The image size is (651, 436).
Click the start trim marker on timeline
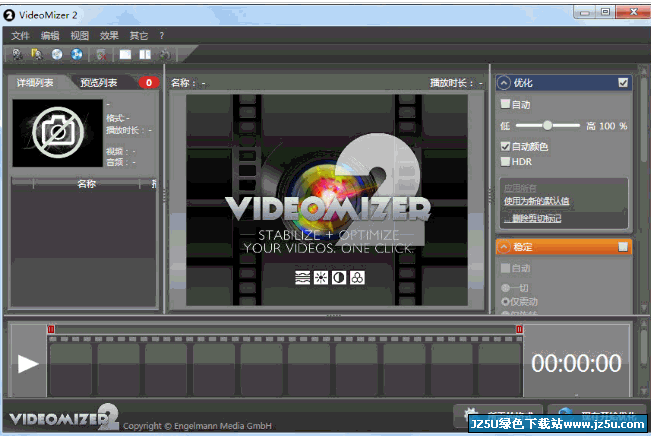pyautogui.click(x=51, y=329)
